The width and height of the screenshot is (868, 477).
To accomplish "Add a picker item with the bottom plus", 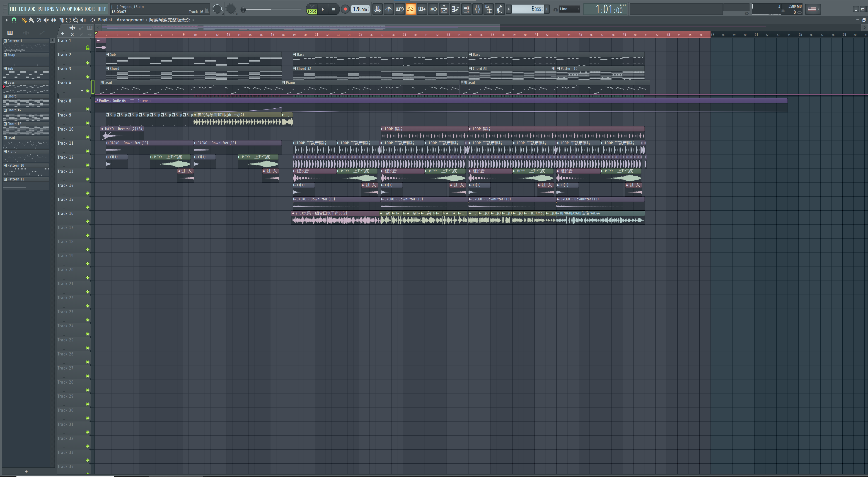I will point(26,471).
